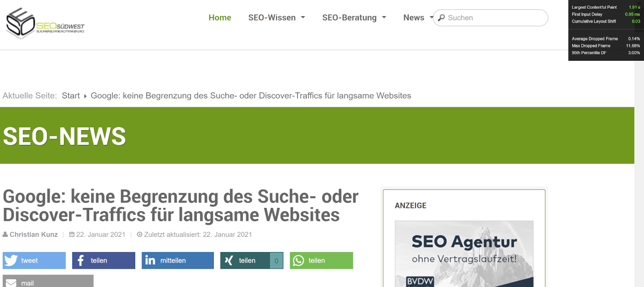Share on Xing with teilen button
Viewport: 644px width, 287px height.
252,260
